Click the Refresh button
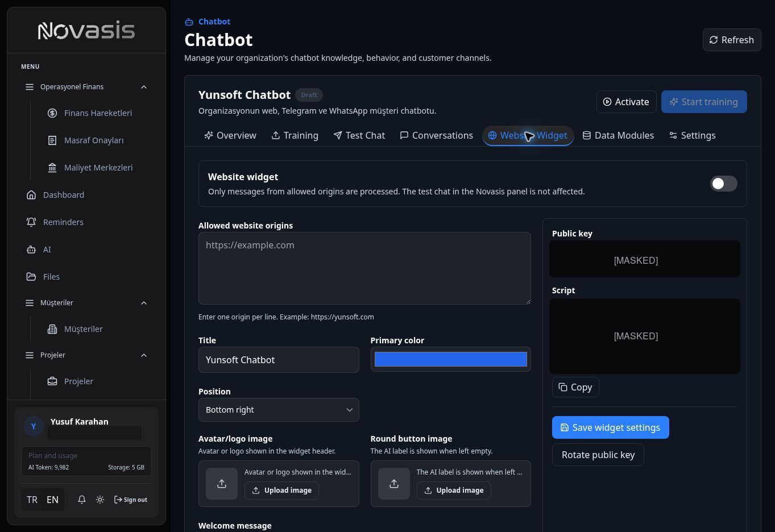775x532 pixels. coord(732,40)
